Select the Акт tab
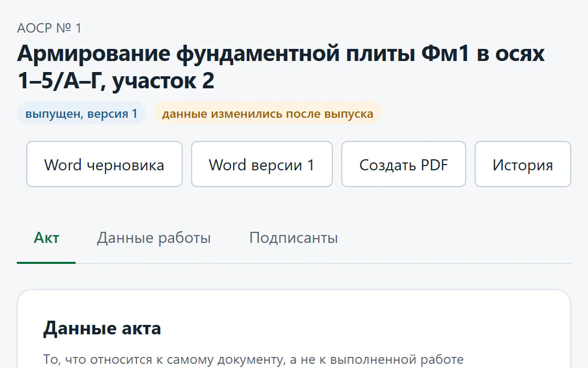 coord(46,238)
